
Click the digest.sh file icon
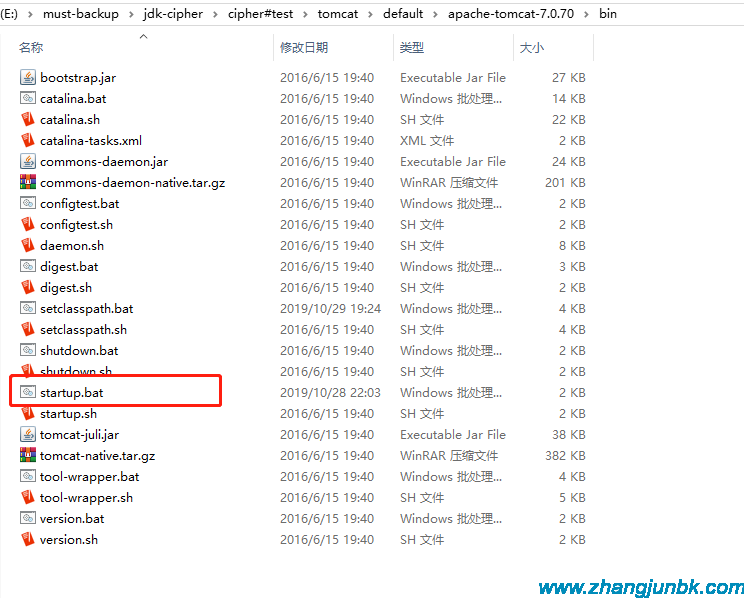coord(28,287)
